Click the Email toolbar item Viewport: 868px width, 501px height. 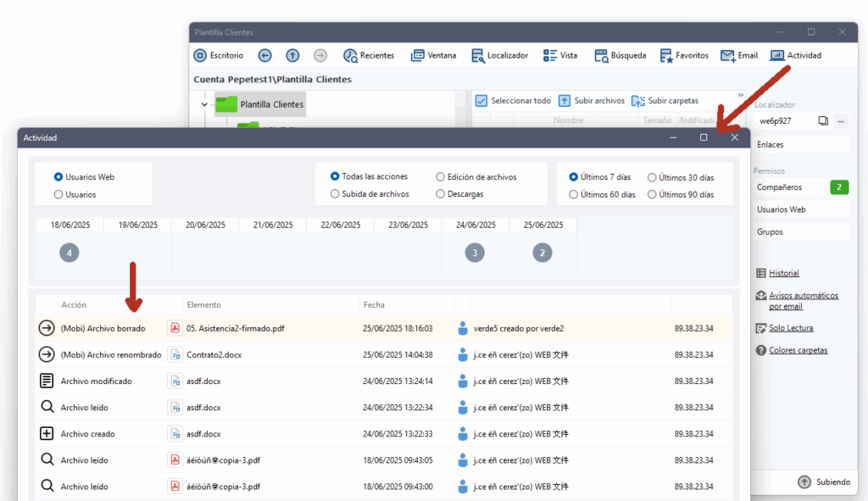pos(739,55)
